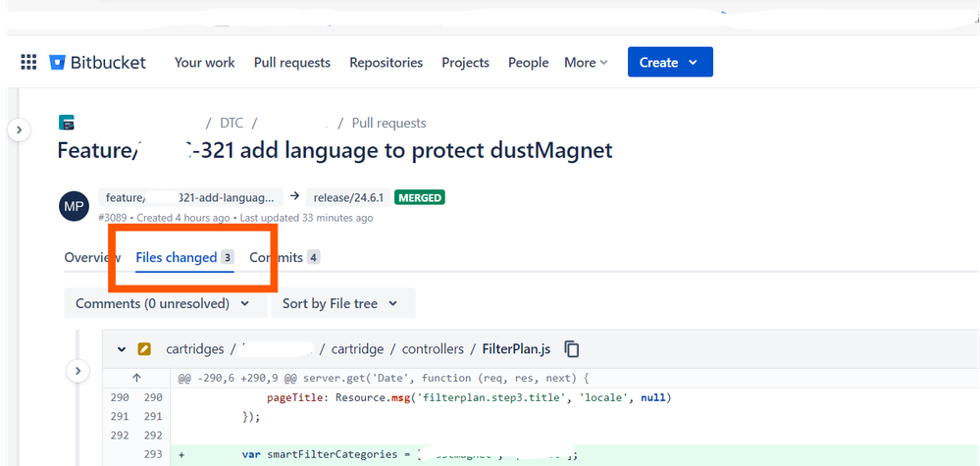Click the pageTitle code line 290
The height and width of the screenshot is (466, 980).
(x=469, y=397)
